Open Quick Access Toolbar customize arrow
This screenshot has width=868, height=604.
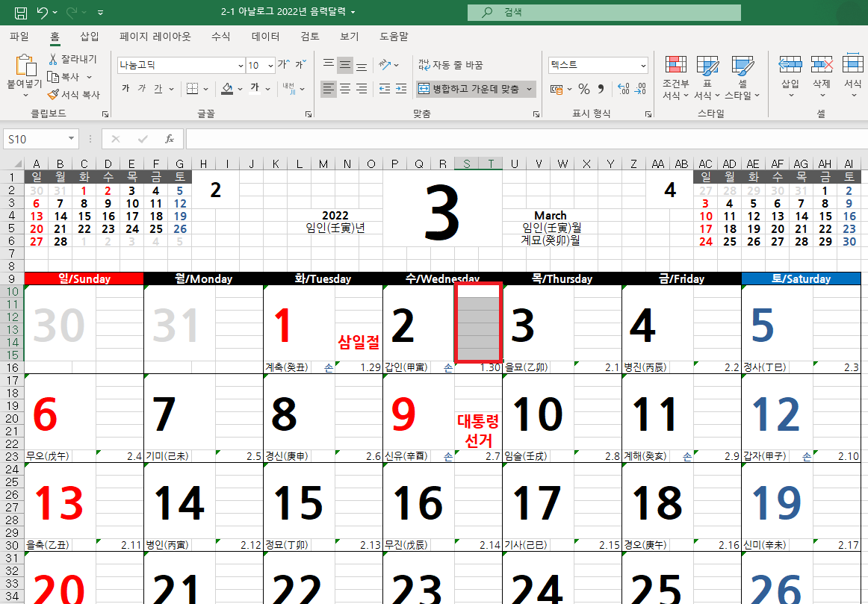[100, 12]
